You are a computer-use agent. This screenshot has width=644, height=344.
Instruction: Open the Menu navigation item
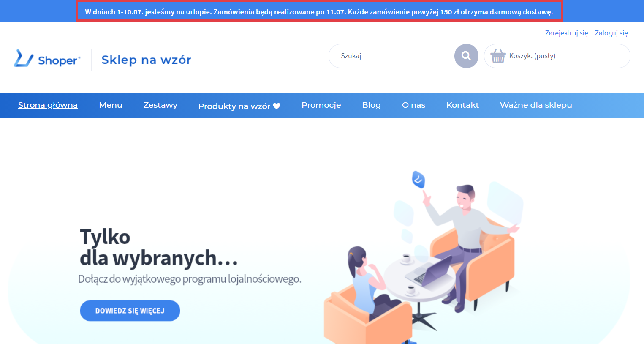point(111,105)
